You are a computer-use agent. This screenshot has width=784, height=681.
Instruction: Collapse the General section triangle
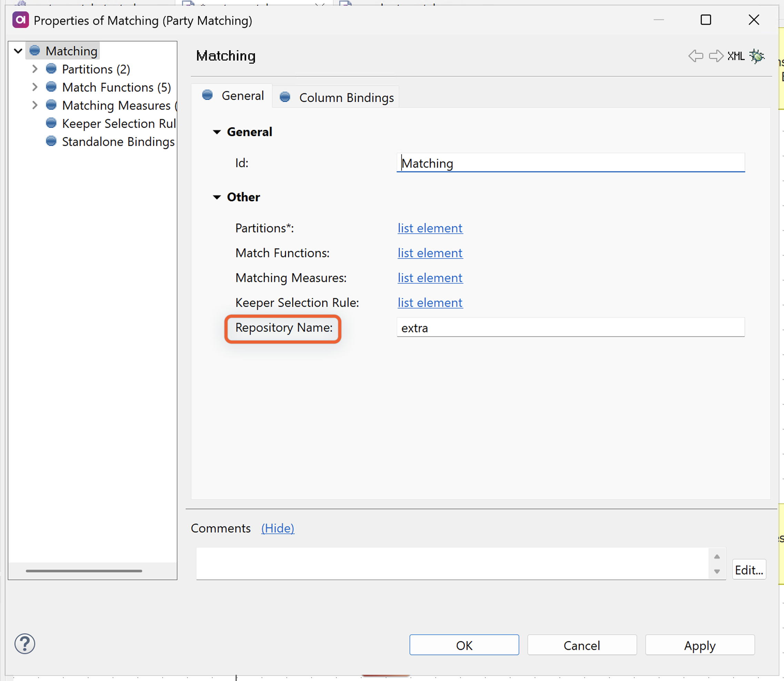point(217,132)
